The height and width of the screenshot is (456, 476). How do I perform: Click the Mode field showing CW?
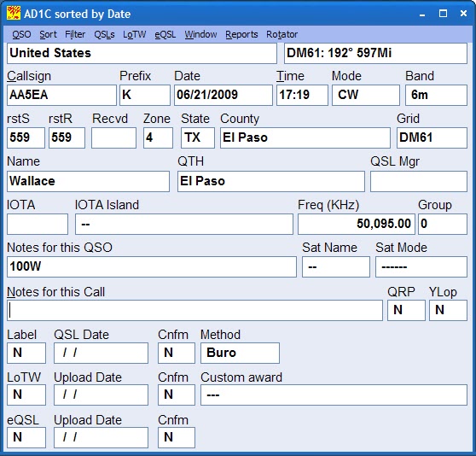[365, 95]
